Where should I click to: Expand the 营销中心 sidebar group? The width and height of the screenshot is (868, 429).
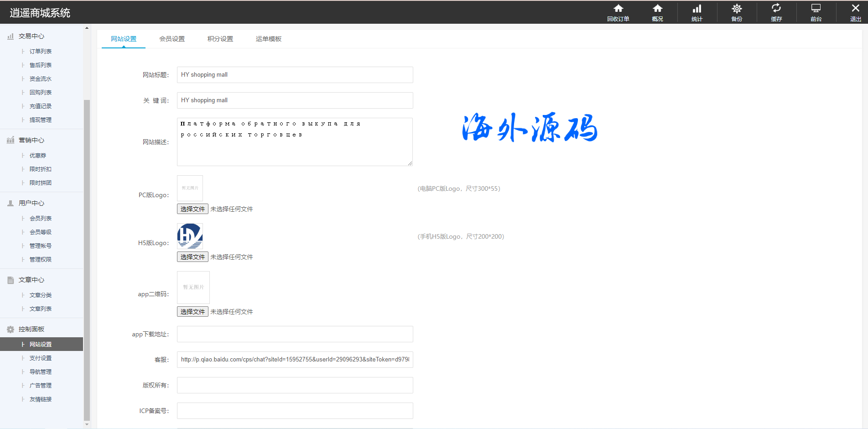tap(31, 140)
